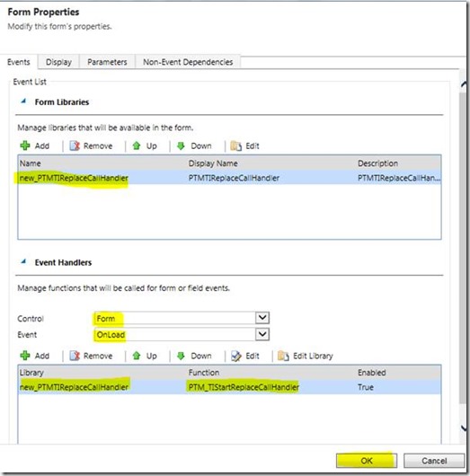Click the truncated PTMTIReplaceCallHan... description cell

pyautogui.click(x=399, y=178)
